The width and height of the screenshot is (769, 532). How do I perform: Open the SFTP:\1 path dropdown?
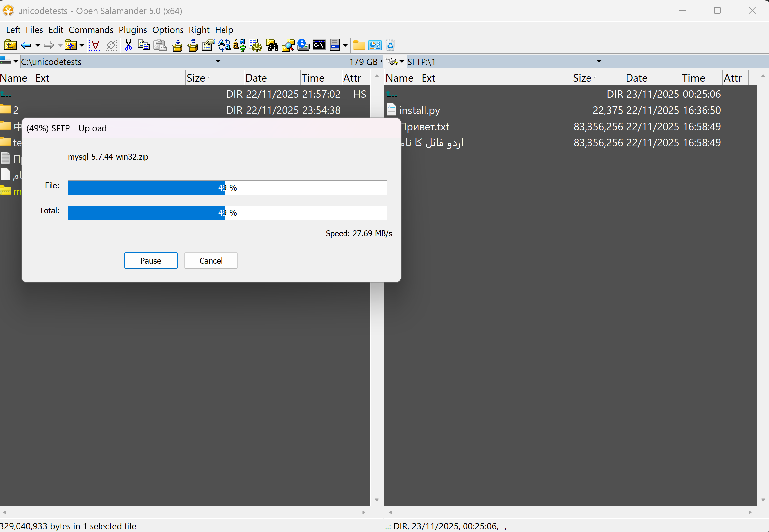(599, 61)
